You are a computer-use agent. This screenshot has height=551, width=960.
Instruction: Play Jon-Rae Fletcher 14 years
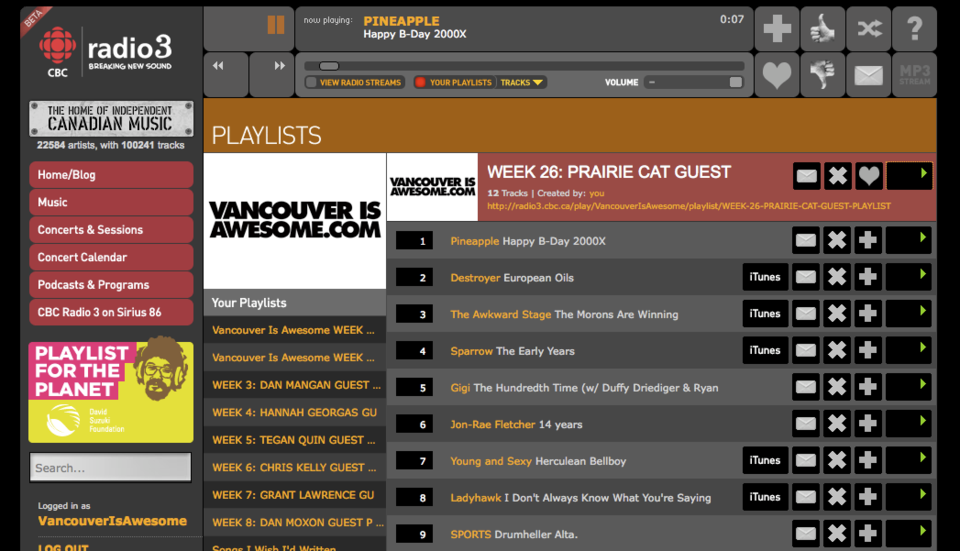click(x=909, y=424)
